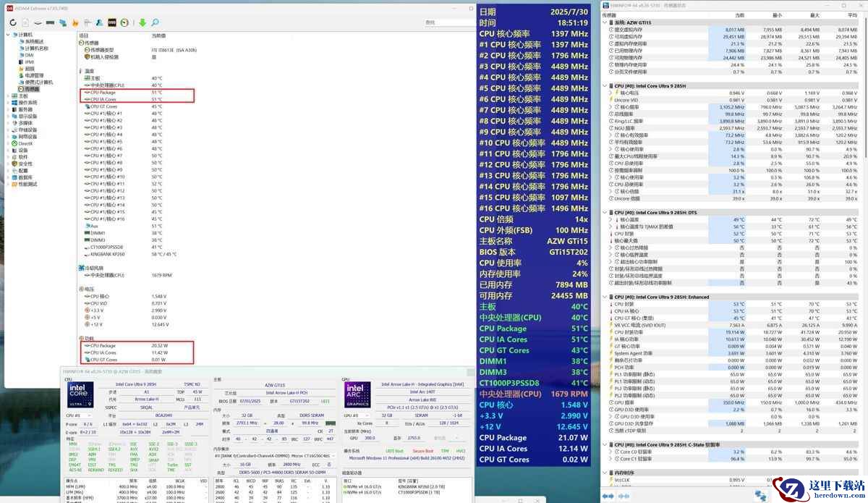Click the report page icon in AIDA64 toolbar
The width and height of the screenshot is (868, 503).
coord(25,22)
